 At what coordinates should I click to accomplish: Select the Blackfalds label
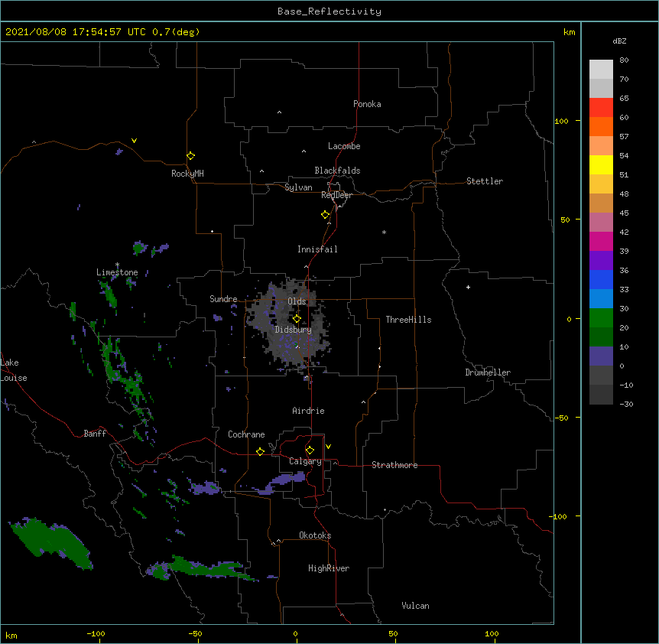[x=337, y=171]
